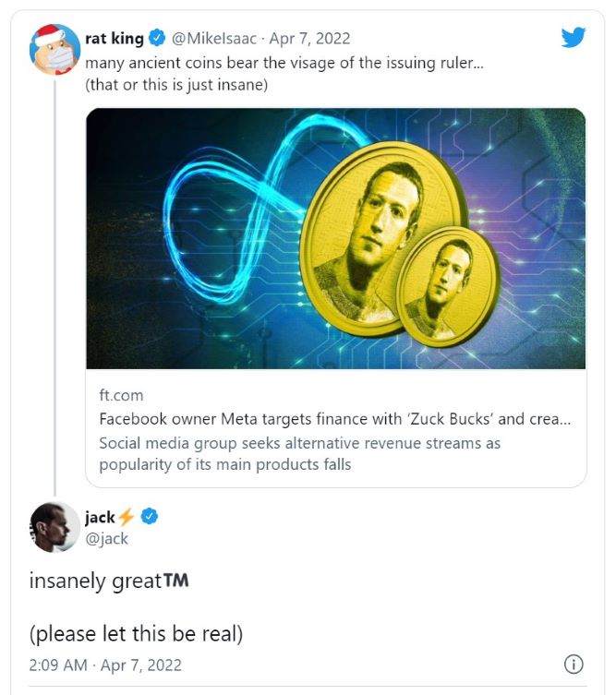
Task: Click the Twitter bird logo
Action: tap(574, 37)
